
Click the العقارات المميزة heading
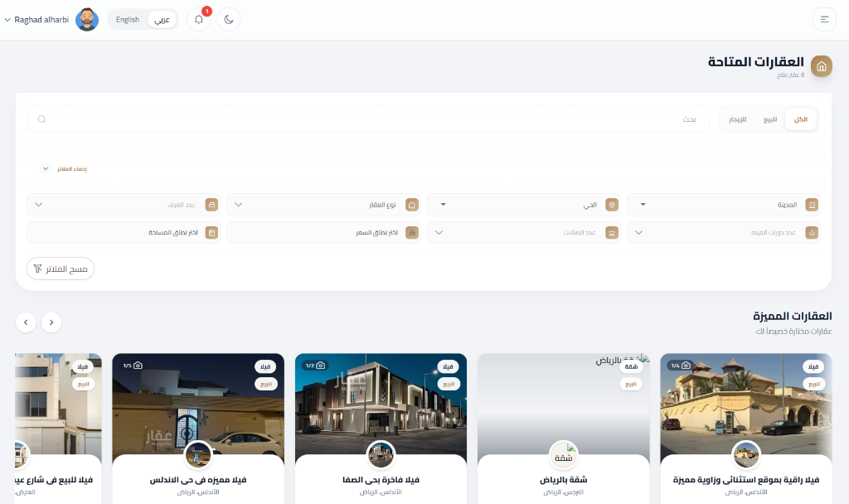792,316
